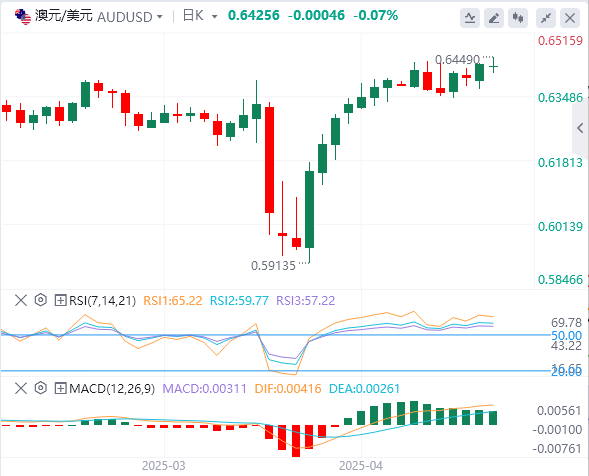The height and width of the screenshot is (476, 589).
Task: Open the 日K timeframe dropdown arrow
Action: point(214,17)
